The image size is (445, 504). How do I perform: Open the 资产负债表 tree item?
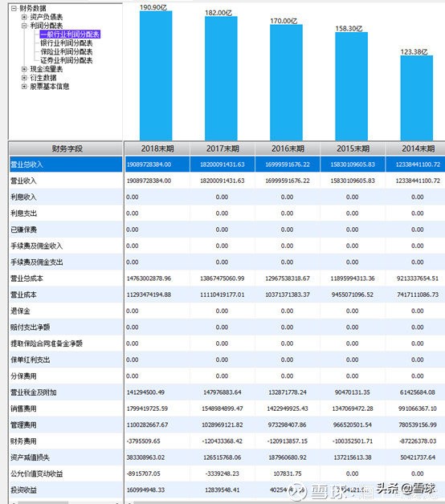[47, 17]
